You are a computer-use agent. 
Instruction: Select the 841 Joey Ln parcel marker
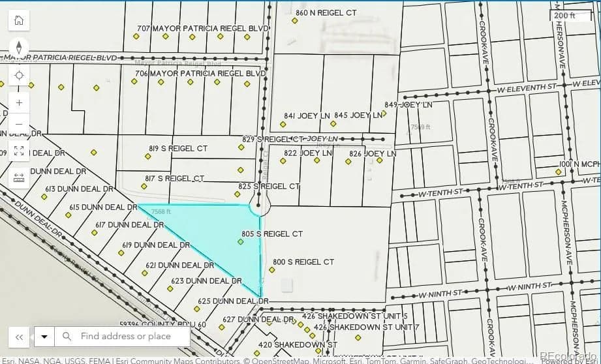click(x=283, y=124)
